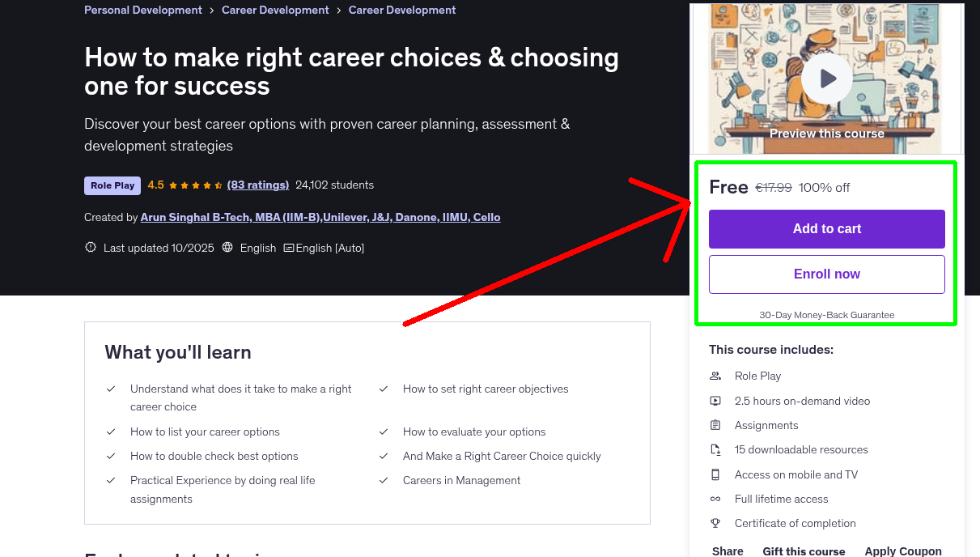Screen dimensions: 980x557
Task: Select the play icon to preview course
Action: [826, 78]
